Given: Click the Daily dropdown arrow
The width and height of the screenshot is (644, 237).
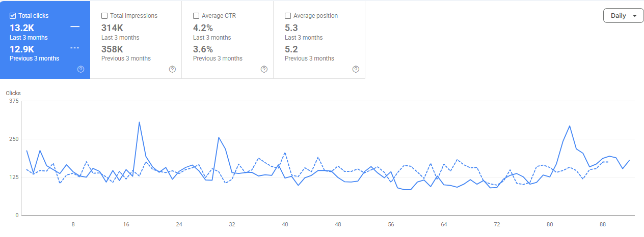Looking at the screenshot, I should click(634, 16).
